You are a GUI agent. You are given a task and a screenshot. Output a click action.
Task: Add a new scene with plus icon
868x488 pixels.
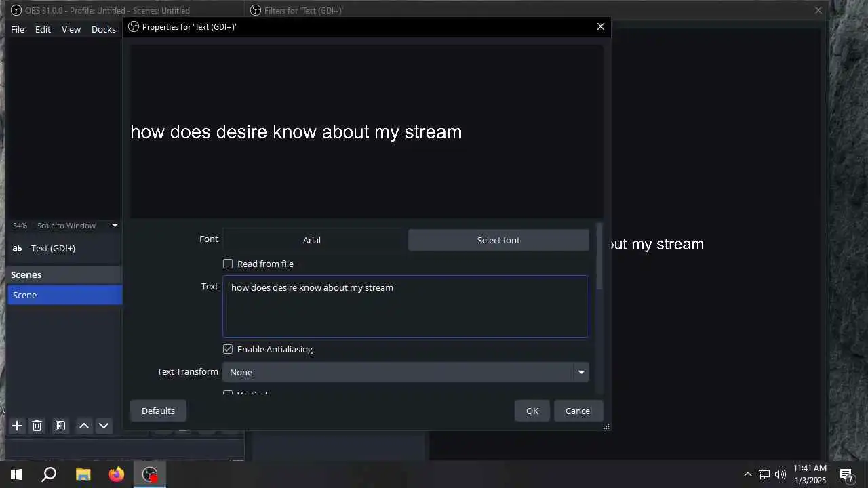coord(17,426)
